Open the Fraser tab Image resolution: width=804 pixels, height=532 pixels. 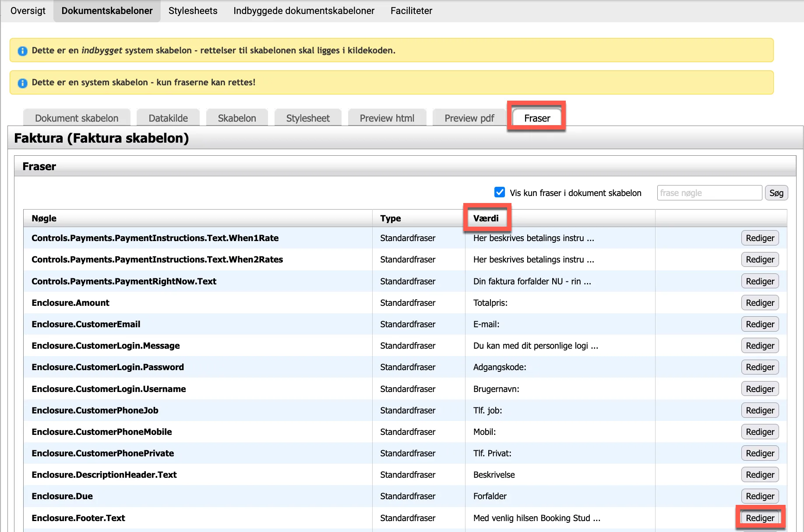point(536,118)
